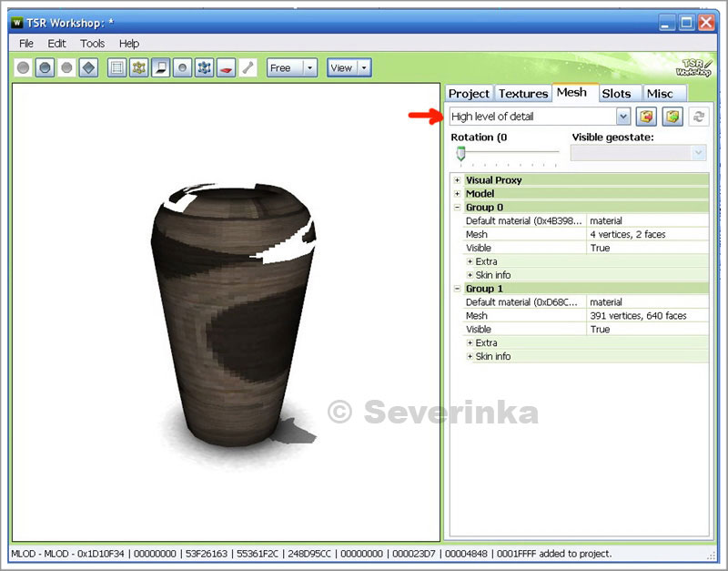Open the Free camera mode dropdown

(x=309, y=68)
